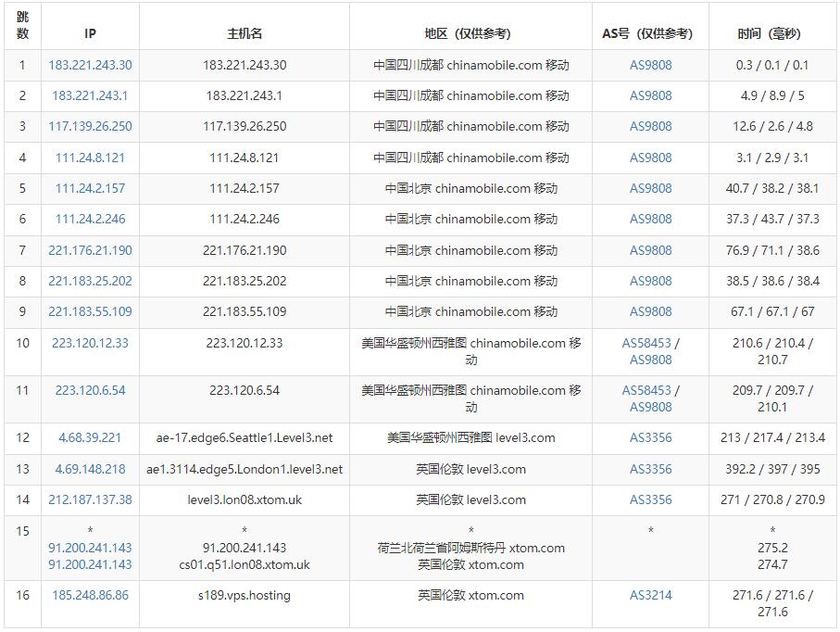Open IP link 4.69.148.218
The width and height of the screenshot is (840, 632).
tap(90, 469)
